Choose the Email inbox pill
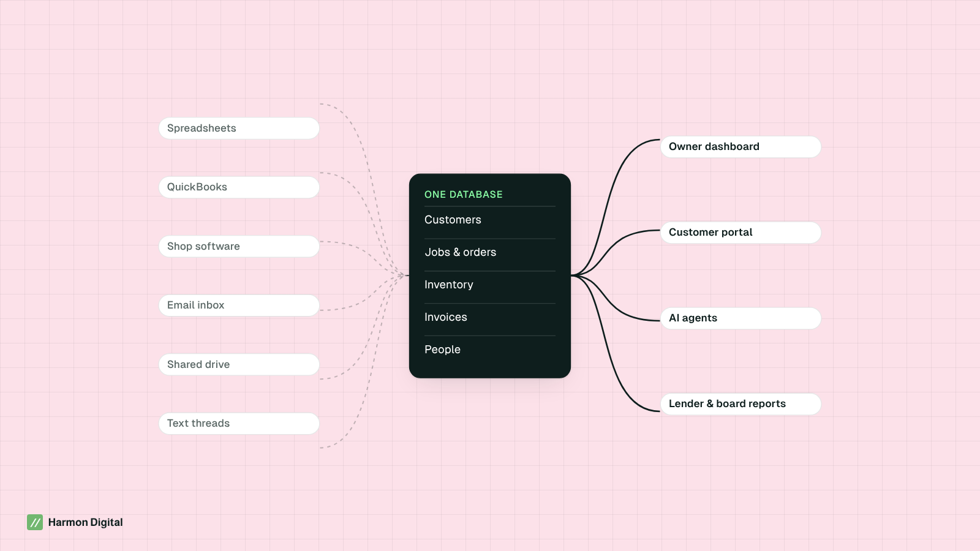Screen dimensions: 980x551 (x=239, y=305)
